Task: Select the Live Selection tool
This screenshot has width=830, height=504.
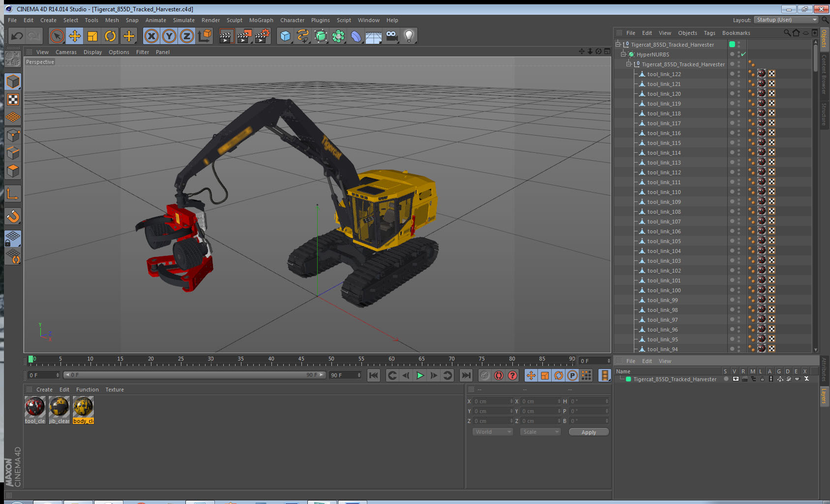Action: pyautogui.click(x=57, y=36)
